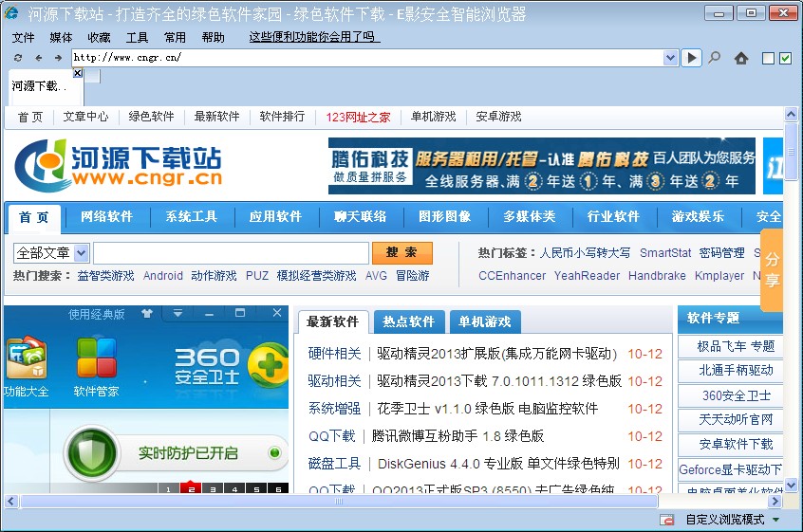Toggle the empty checkbox beside the home icon
803x532 pixels.
[768, 58]
